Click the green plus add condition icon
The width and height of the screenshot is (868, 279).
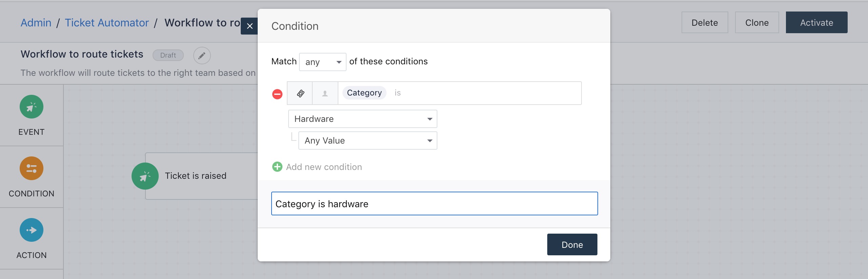(x=277, y=167)
